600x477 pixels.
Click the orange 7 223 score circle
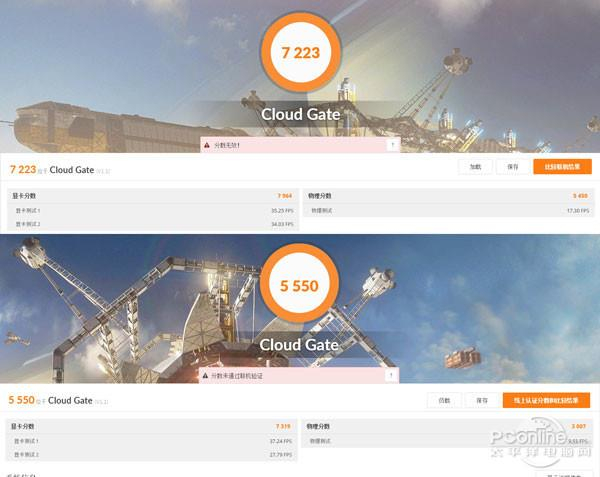[301, 52]
